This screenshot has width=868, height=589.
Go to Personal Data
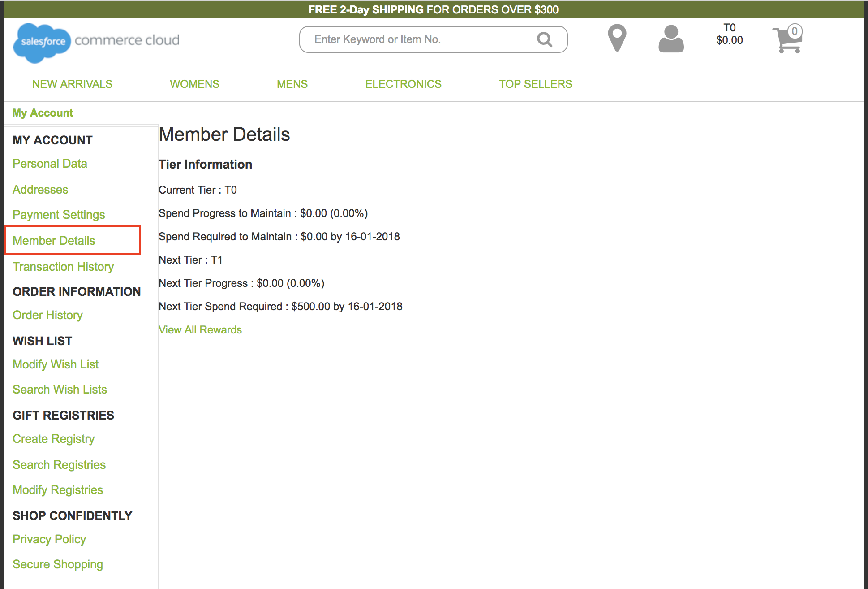click(x=50, y=164)
